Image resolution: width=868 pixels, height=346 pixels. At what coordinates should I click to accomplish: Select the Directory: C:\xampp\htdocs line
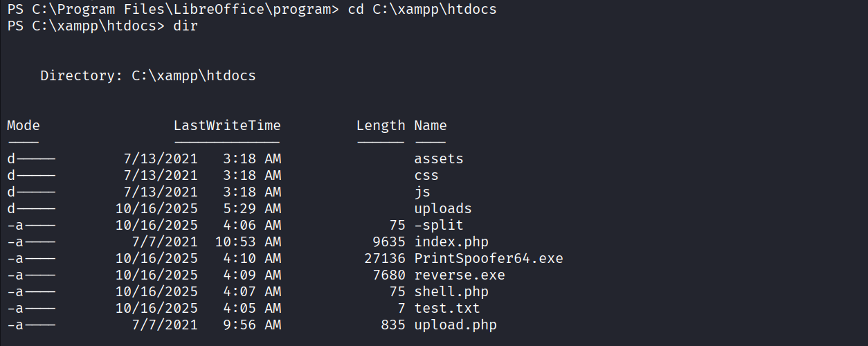148,76
